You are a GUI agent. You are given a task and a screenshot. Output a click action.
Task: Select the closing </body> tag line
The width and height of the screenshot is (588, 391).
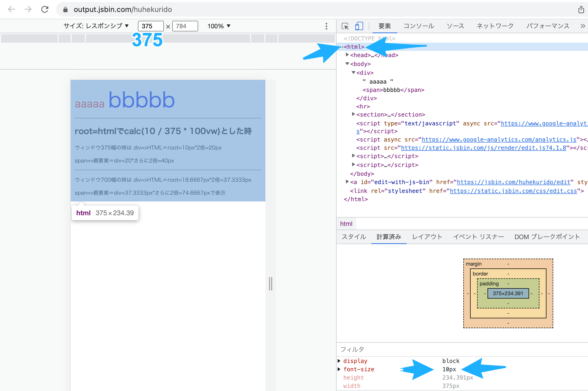click(362, 174)
